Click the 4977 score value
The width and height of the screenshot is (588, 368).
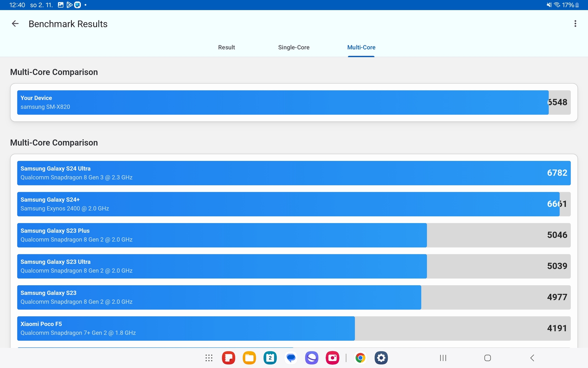coord(557,297)
